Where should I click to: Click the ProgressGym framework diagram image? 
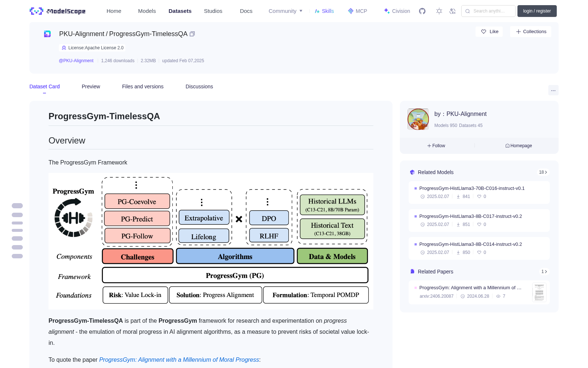(x=211, y=241)
